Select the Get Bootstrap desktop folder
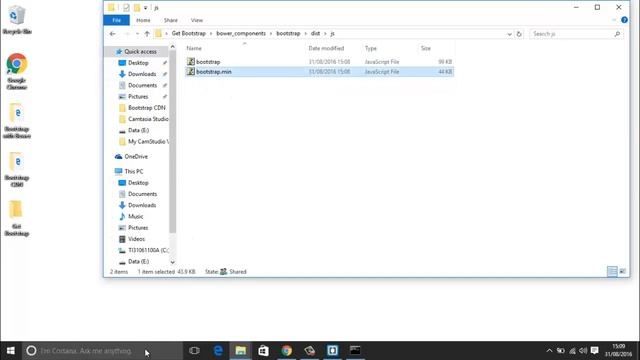Image resolution: width=640 pixels, height=360 pixels. (17, 218)
